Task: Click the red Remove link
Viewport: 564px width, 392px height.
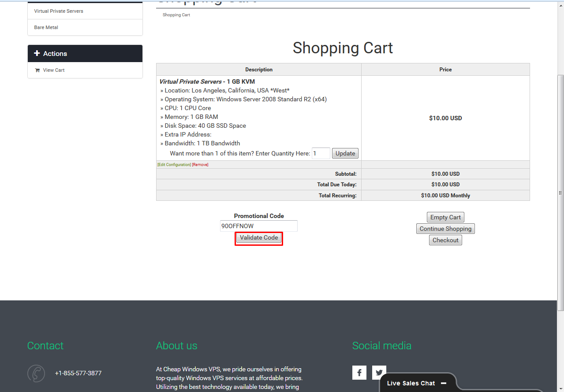Action: (x=200, y=165)
